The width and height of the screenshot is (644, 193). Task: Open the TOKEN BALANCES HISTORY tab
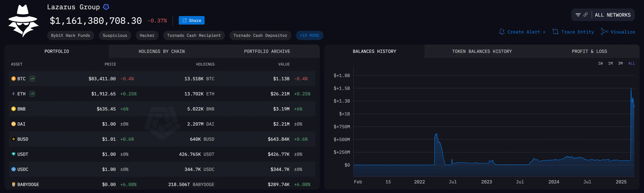point(482,51)
